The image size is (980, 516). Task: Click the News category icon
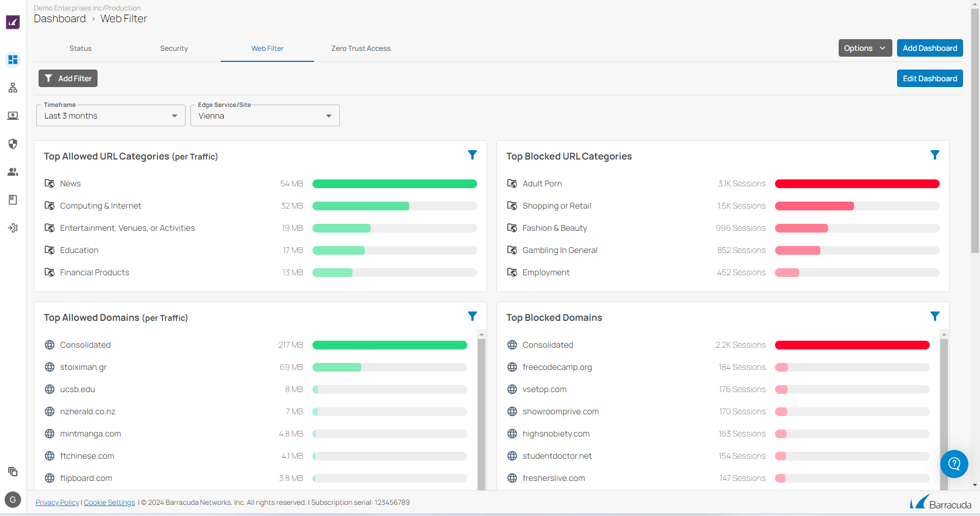pos(50,183)
